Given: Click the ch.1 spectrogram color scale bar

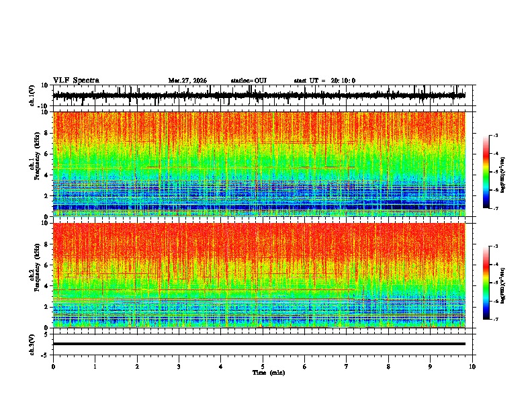Looking at the screenshot, I should 486,172.
